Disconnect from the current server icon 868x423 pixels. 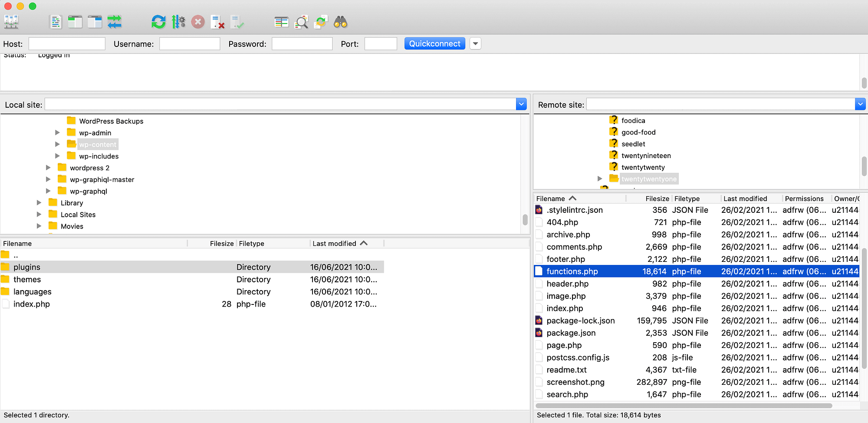[x=217, y=22]
